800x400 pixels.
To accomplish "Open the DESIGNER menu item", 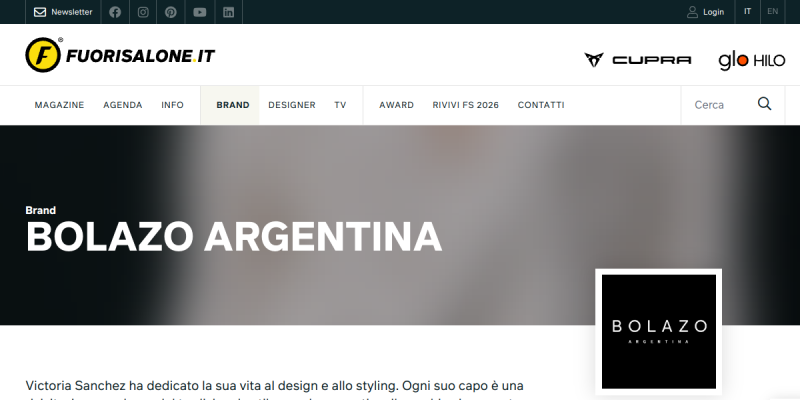I will pos(292,105).
